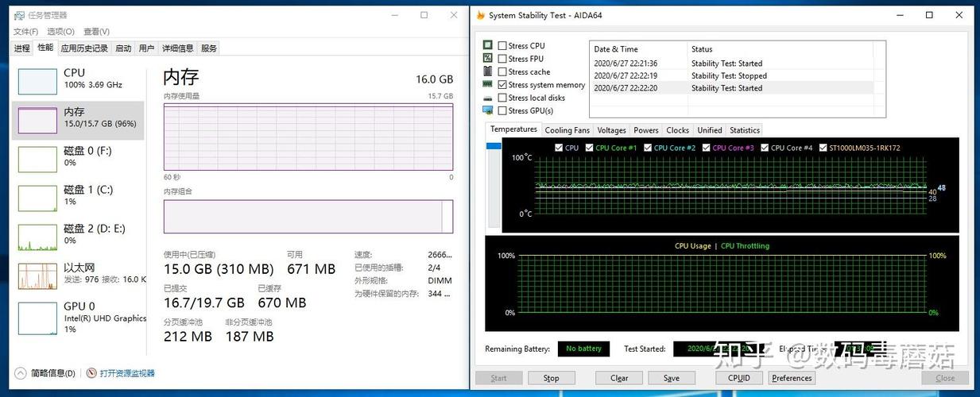Click the monitor icon beside Stress GPU(s)
The width and height of the screenshot is (980, 397).
click(488, 110)
